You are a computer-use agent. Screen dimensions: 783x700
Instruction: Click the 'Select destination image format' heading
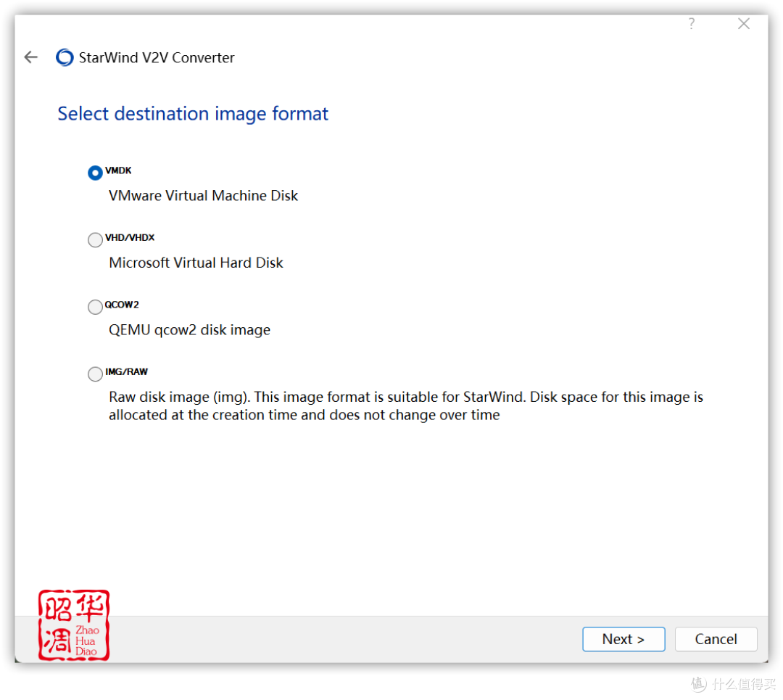[x=193, y=114]
